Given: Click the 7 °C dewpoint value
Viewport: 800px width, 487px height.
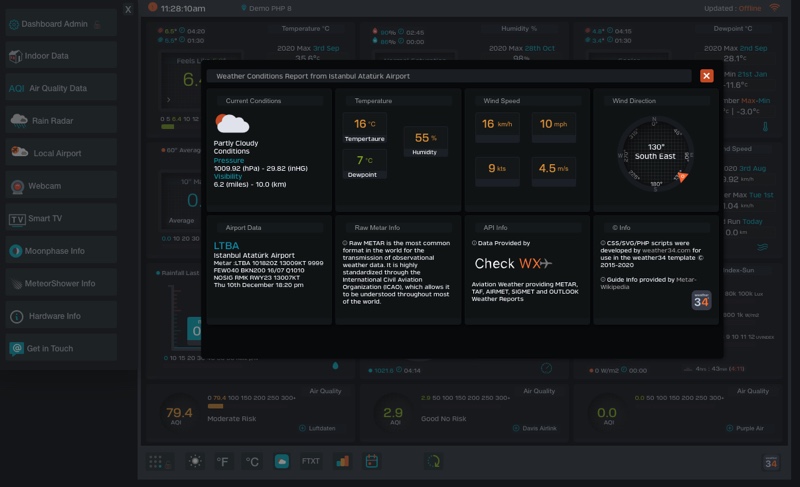Looking at the screenshot, I should tap(364, 160).
